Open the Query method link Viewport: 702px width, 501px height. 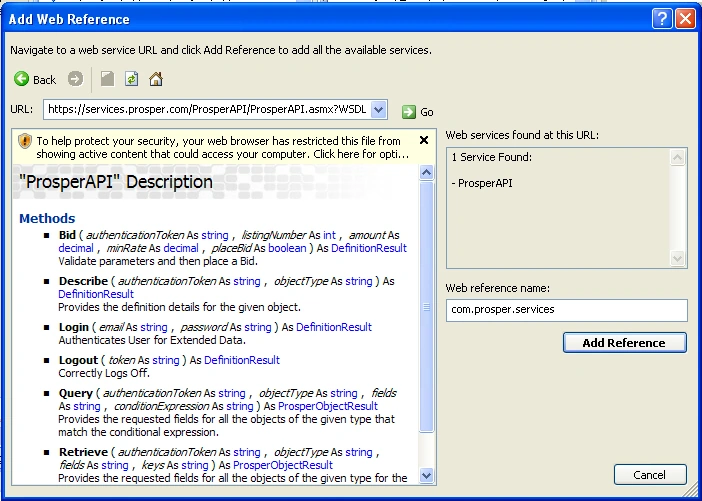(75, 393)
